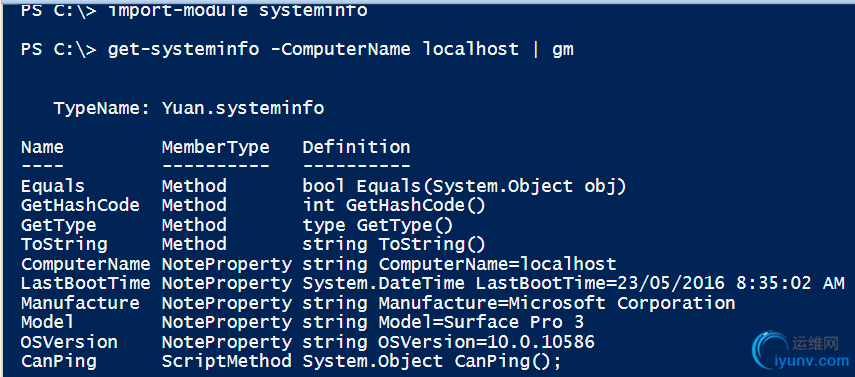The width and height of the screenshot is (855, 377).
Task: Click the 'MemberType' column header
Action: 215,147
